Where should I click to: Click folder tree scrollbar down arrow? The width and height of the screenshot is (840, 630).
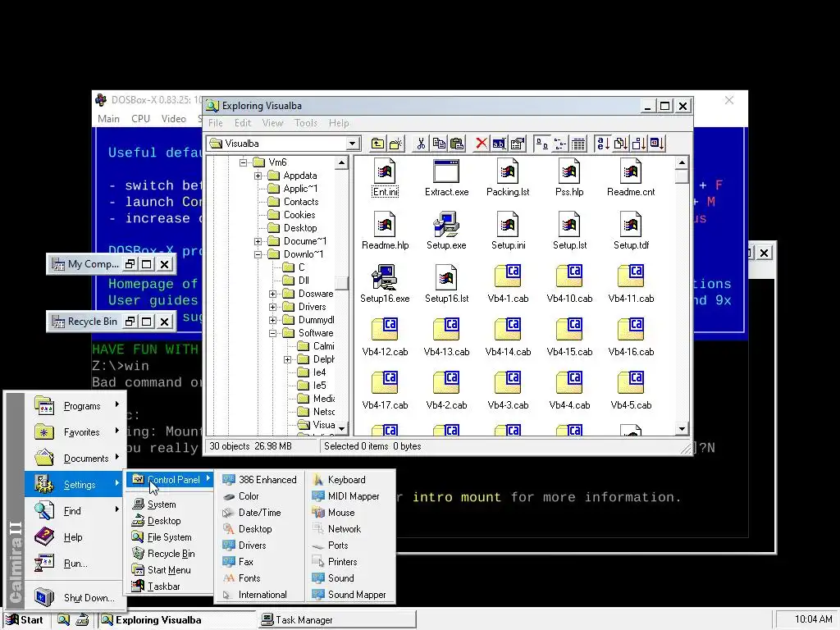pyautogui.click(x=342, y=428)
